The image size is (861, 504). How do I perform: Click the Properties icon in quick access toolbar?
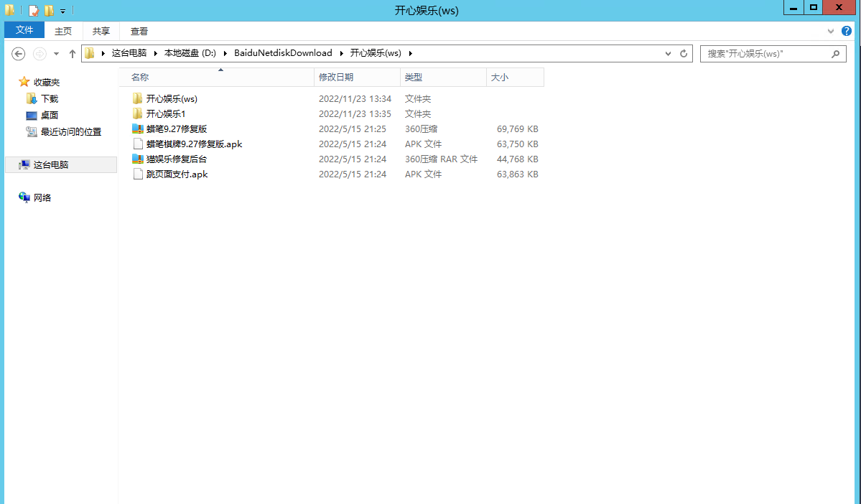34,10
